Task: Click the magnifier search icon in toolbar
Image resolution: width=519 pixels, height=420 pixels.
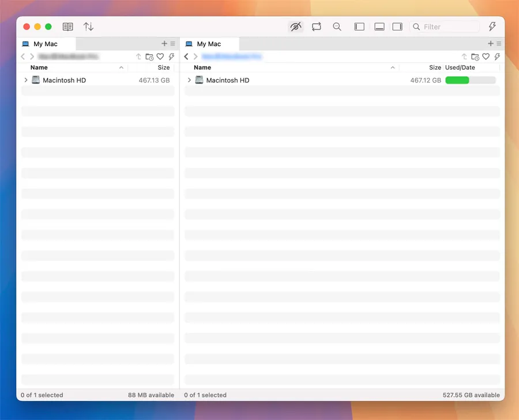Action: [x=337, y=27]
